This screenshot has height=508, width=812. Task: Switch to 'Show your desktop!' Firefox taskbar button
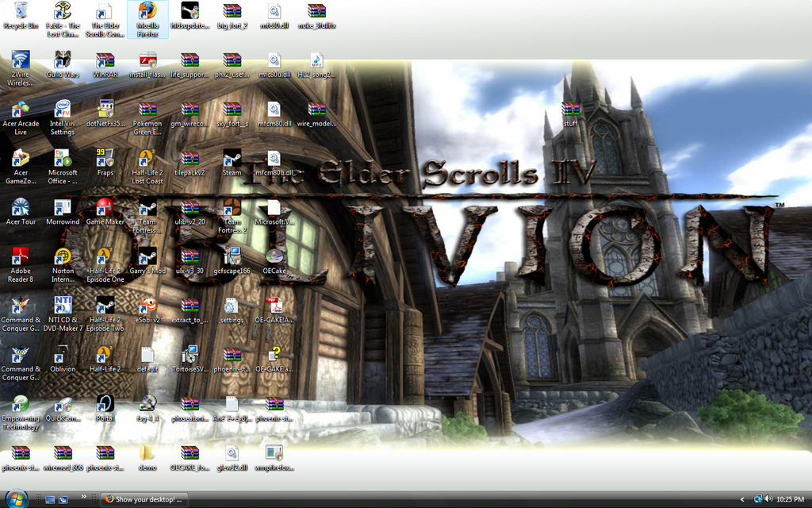144,500
